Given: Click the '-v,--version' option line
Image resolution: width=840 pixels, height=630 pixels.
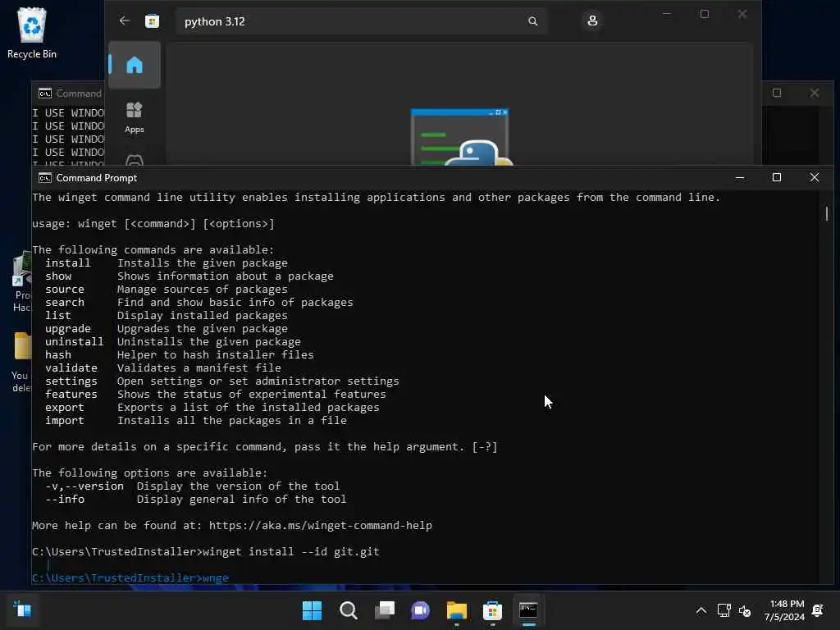Looking at the screenshot, I should (x=192, y=486).
